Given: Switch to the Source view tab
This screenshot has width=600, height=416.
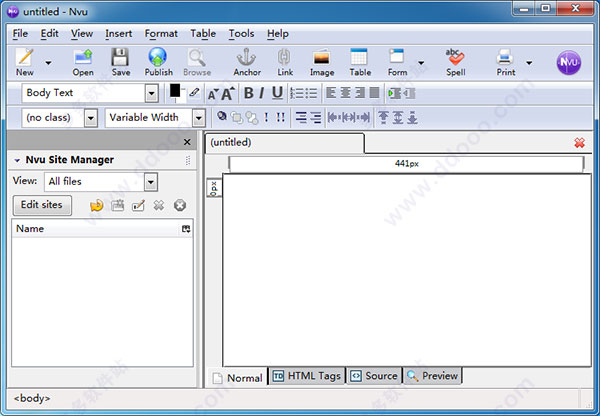Looking at the screenshot, I should click(374, 376).
